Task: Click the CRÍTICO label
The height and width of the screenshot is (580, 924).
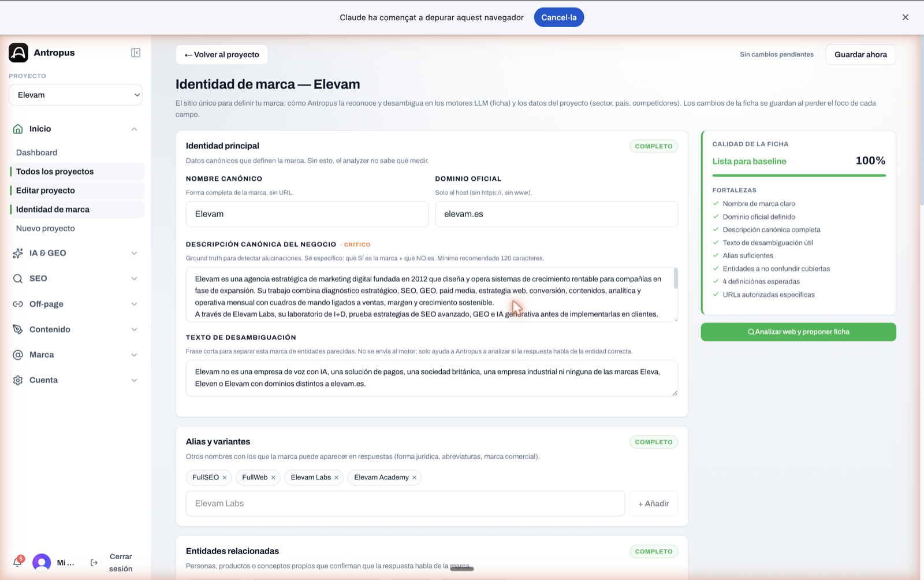Action: coord(357,245)
